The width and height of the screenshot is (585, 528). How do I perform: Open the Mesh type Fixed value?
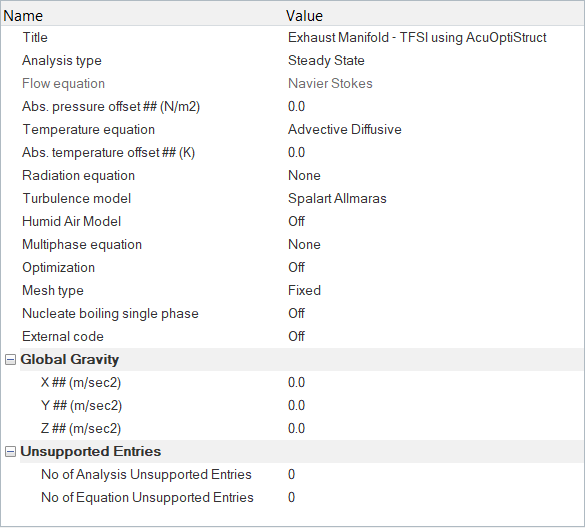coord(304,291)
